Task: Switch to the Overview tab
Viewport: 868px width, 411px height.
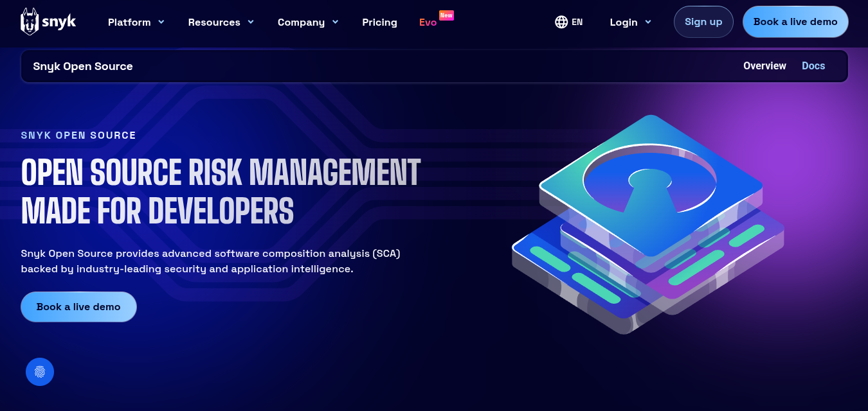Action: click(764, 66)
